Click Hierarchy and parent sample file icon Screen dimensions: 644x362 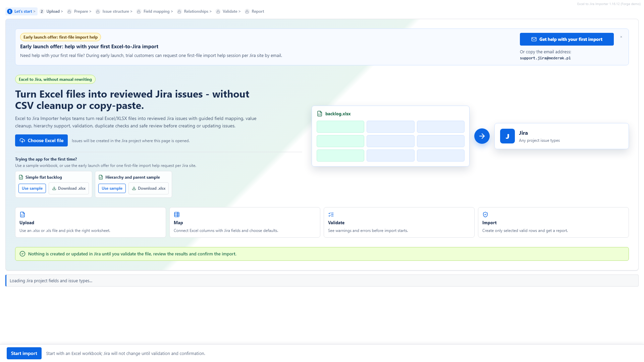101,177
